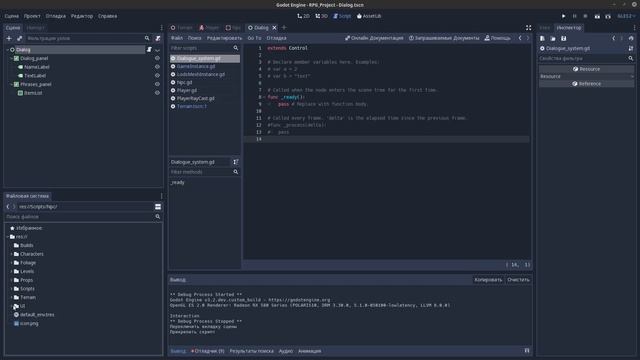Click the script editor previous location arrow
Screen dimensions: 640x360
click(x=520, y=38)
